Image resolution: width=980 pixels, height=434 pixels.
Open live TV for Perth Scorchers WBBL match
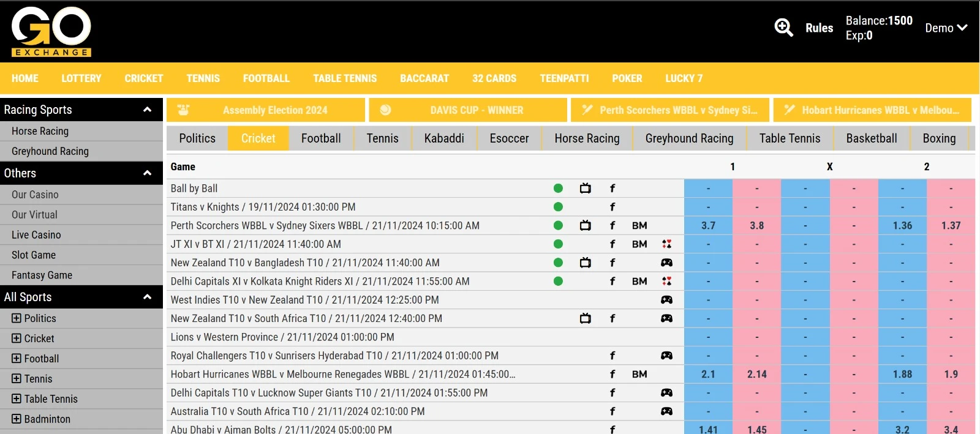(586, 225)
